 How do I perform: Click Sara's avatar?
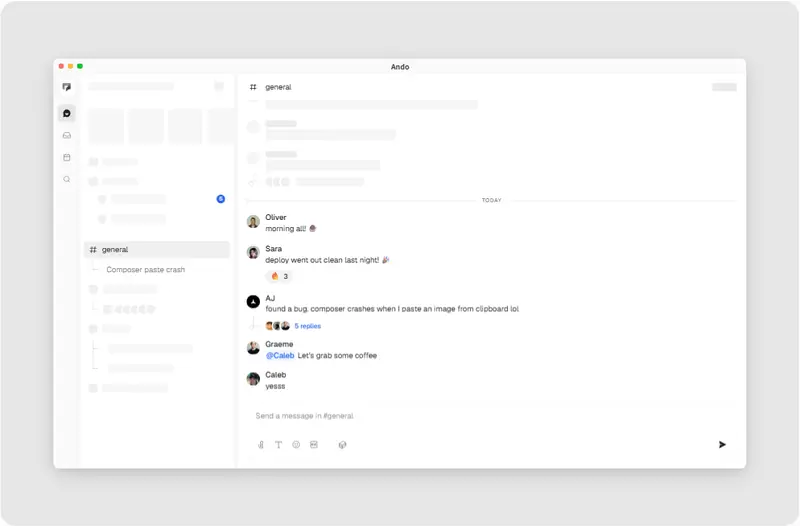(x=253, y=253)
